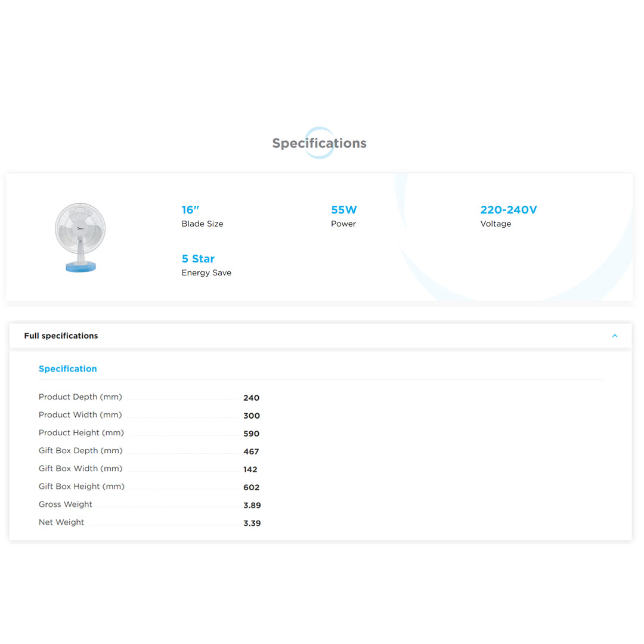
Task: Select the 55W power value
Action: click(344, 210)
